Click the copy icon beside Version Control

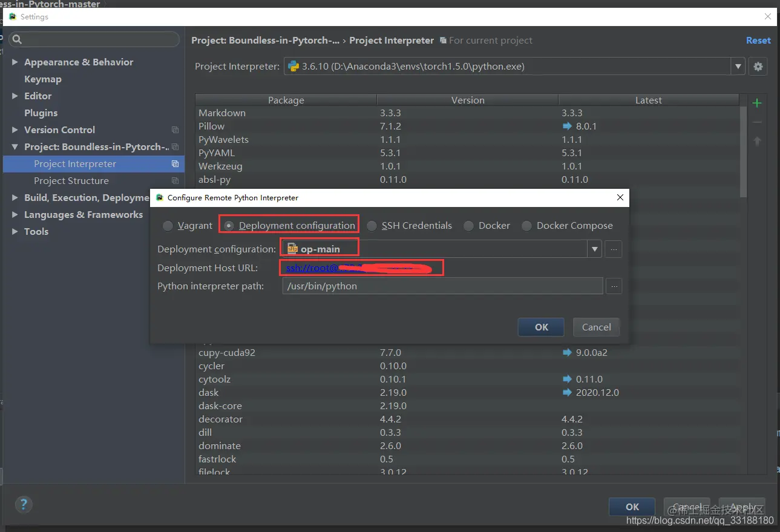(x=175, y=130)
